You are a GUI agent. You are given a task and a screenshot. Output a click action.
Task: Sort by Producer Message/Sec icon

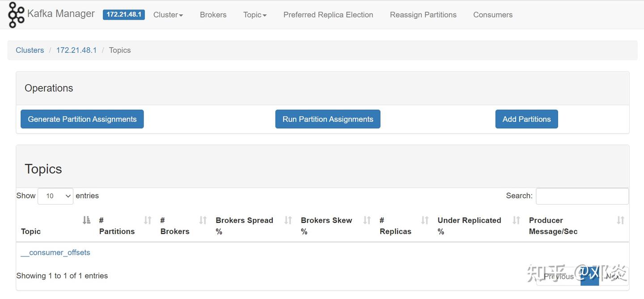pyautogui.click(x=620, y=220)
